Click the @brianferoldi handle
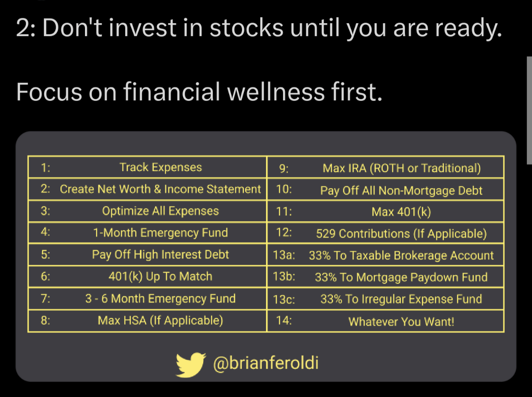Viewport: 532px width, 397px height. tap(266, 363)
